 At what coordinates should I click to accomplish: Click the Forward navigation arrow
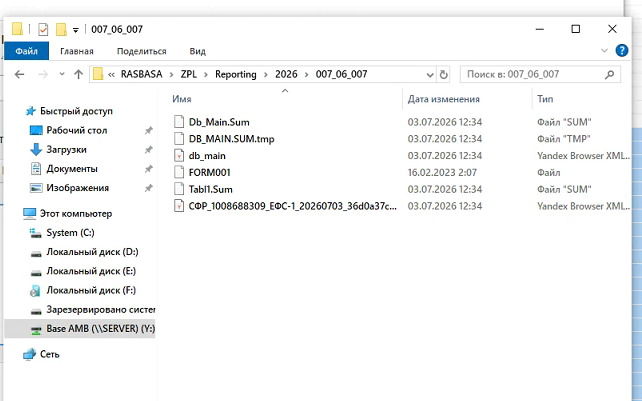tap(43, 74)
